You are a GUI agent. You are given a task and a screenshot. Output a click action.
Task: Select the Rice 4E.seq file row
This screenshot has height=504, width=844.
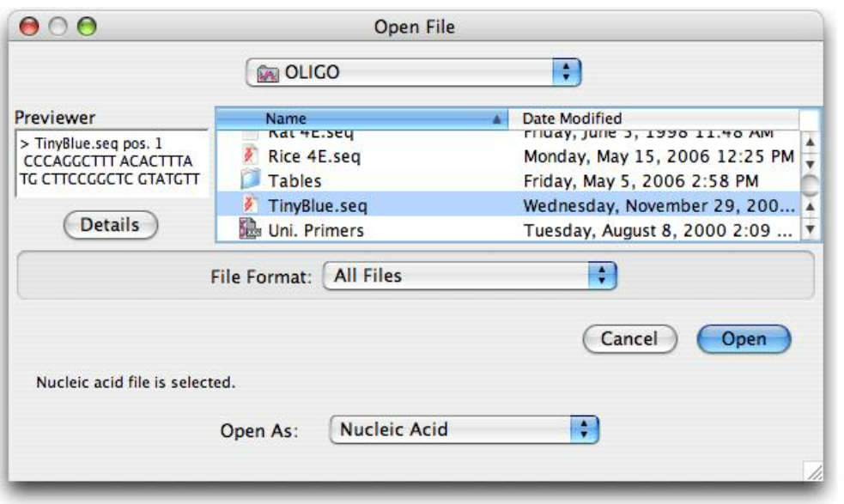click(x=508, y=156)
